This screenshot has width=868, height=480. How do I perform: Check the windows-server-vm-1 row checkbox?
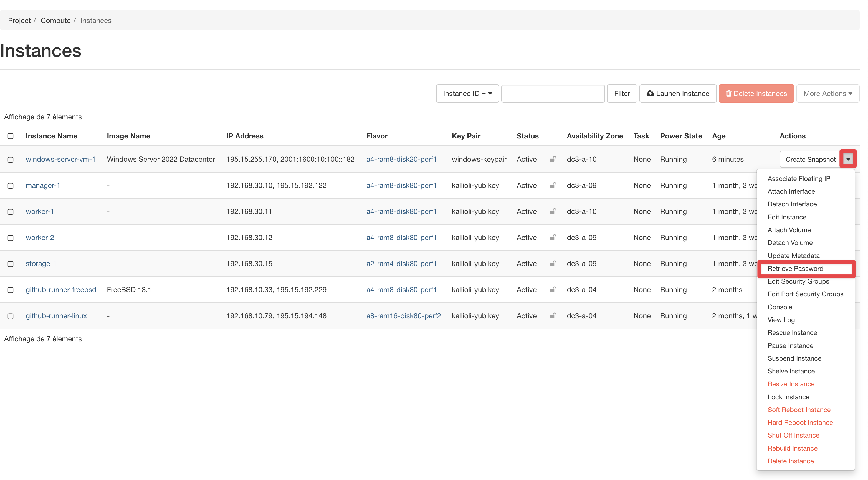[x=11, y=160]
